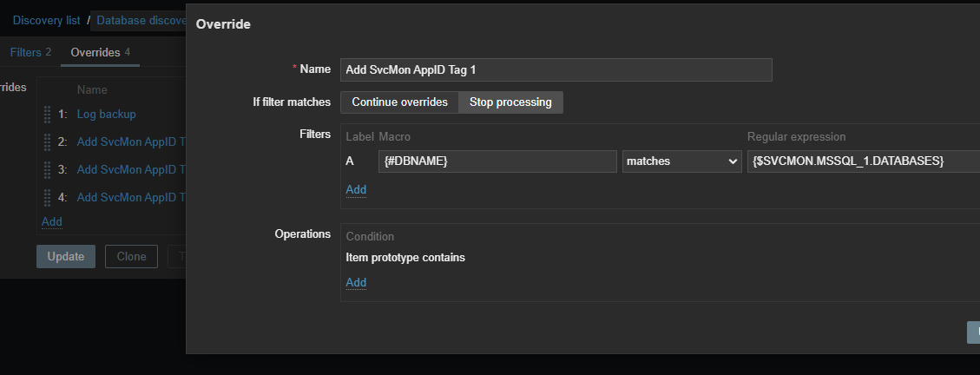Click the Name column header in overrides list
The width and height of the screenshot is (980, 375).
92,90
